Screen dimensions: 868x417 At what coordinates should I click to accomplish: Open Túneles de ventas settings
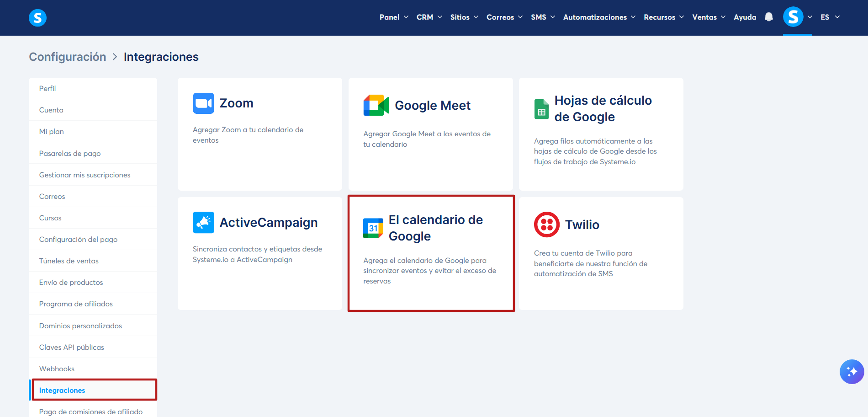coord(93,261)
